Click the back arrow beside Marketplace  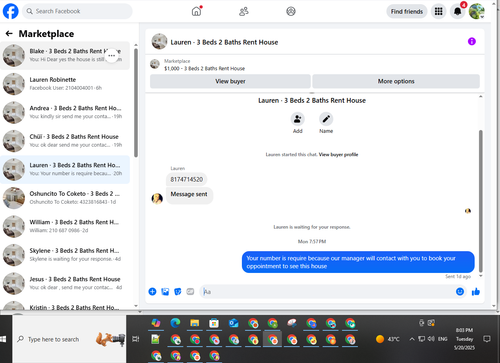coord(9,33)
